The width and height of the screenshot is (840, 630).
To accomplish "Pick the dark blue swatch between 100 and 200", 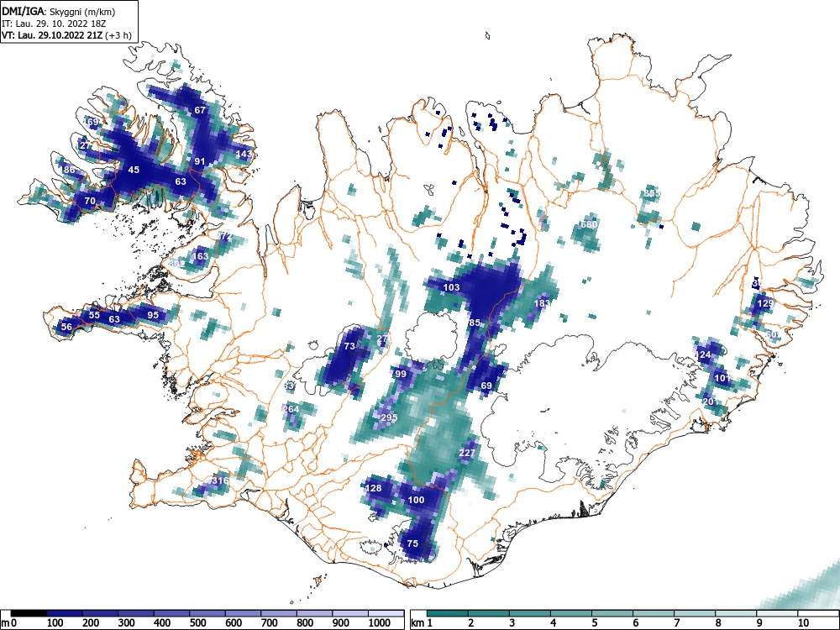I will click(65, 613).
